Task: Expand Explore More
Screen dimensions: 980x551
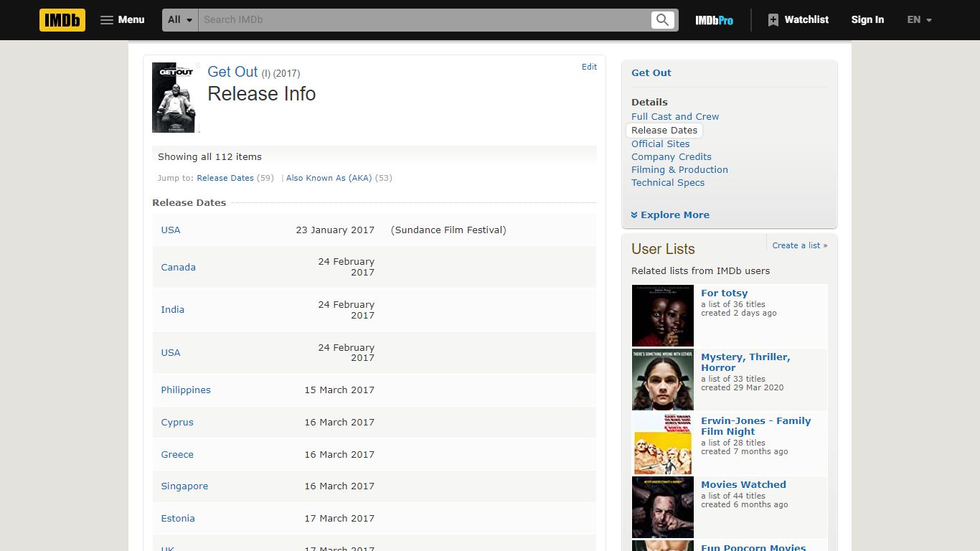Action: pyautogui.click(x=670, y=215)
